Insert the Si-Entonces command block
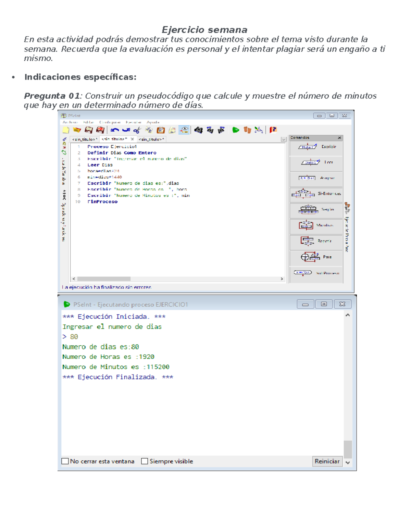The height and width of the screenshot is (532, 411). click(x=316, y=194)
